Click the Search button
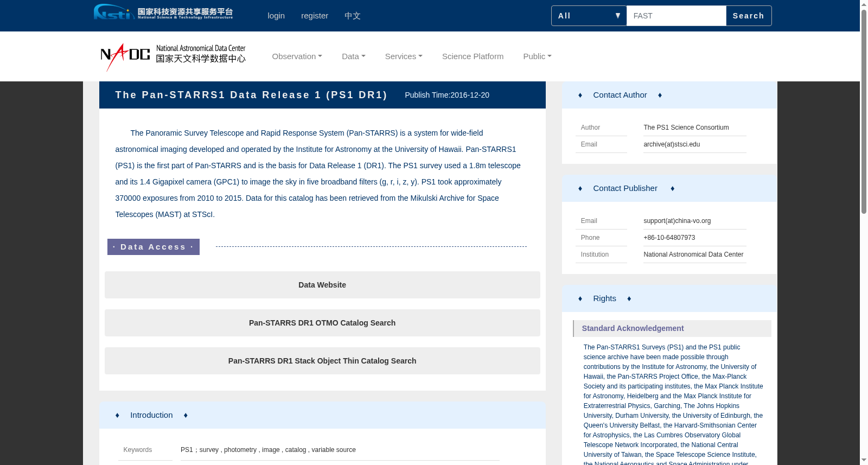 click(x=749, y=16)
